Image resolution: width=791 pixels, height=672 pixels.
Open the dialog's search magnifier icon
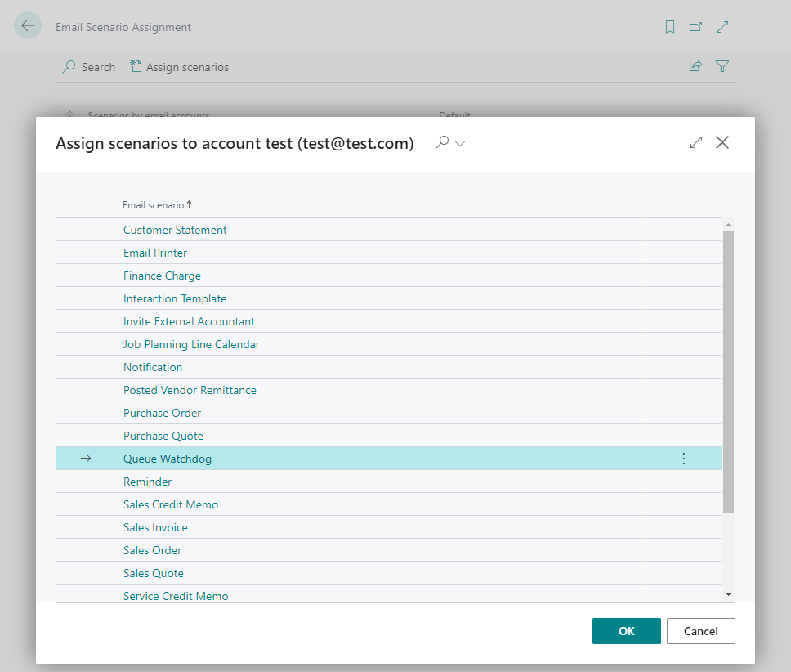[x=441, y=142]
